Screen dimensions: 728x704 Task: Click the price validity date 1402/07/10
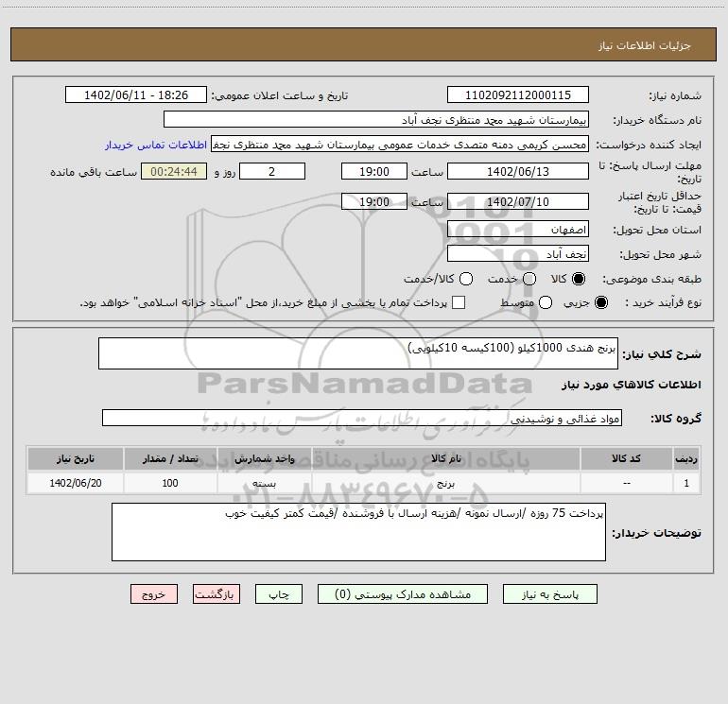518,201
